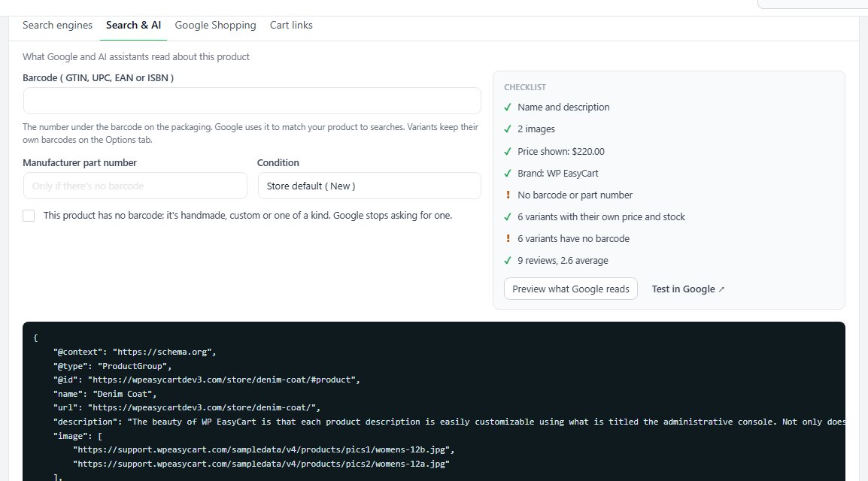Click the 'Name and description' checklist text
This screenshot has height=481, width=868.
[x=563, y=107]
